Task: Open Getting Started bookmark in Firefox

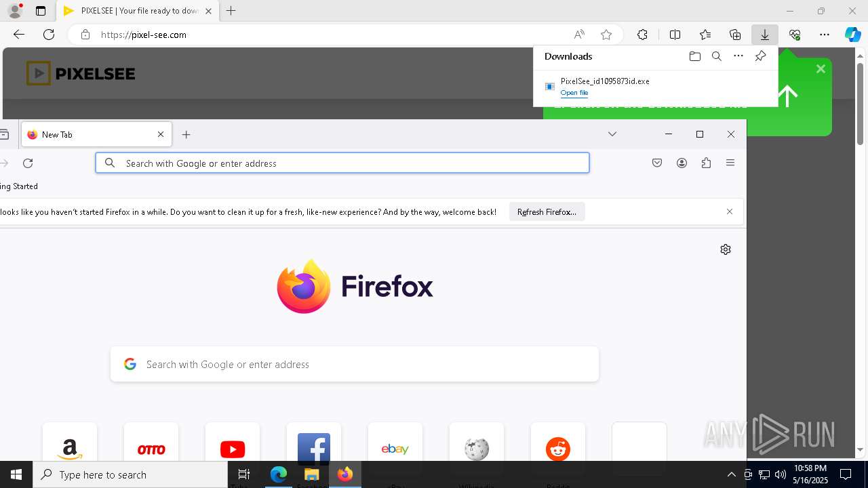Action: click(x=19, y=186)
